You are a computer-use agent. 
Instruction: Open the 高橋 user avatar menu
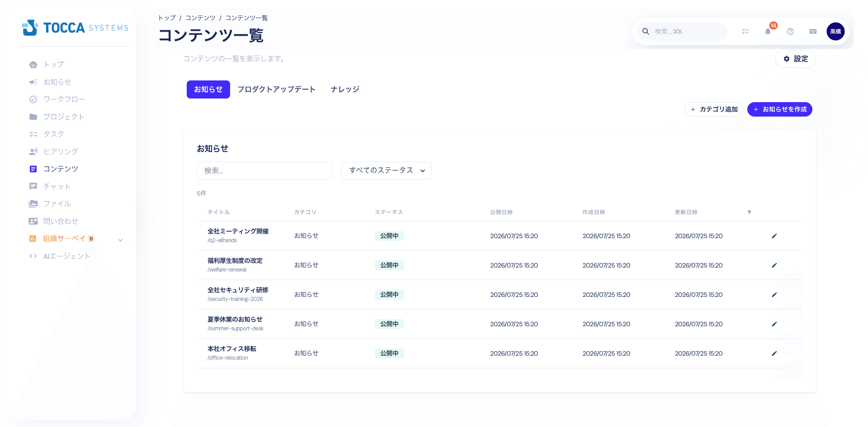click(835, 32)
